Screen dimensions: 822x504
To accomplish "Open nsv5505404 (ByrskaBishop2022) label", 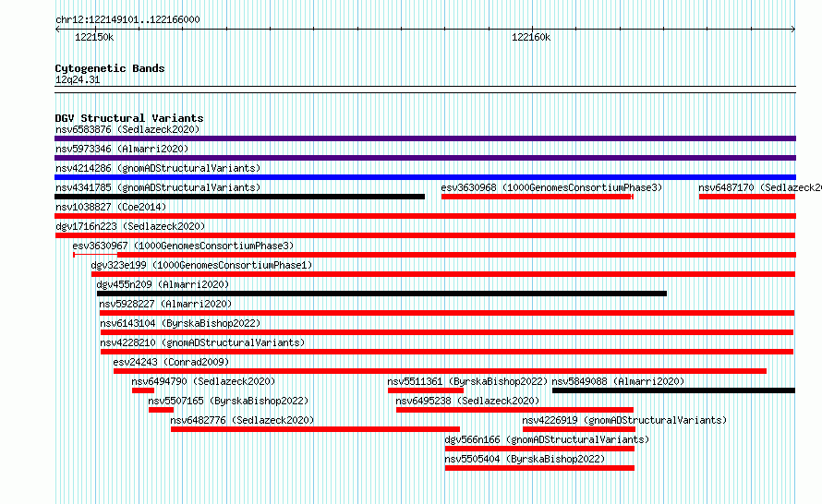I will pos(525,459).
